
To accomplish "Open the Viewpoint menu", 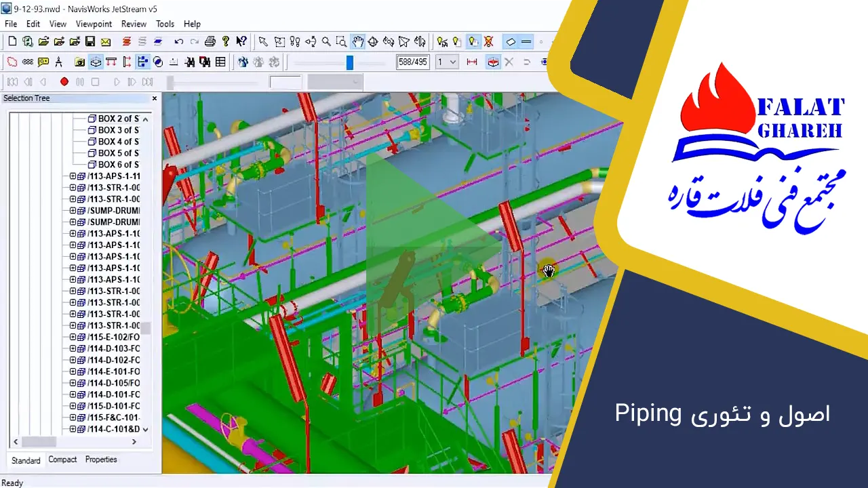I will [x=94, y=24].
